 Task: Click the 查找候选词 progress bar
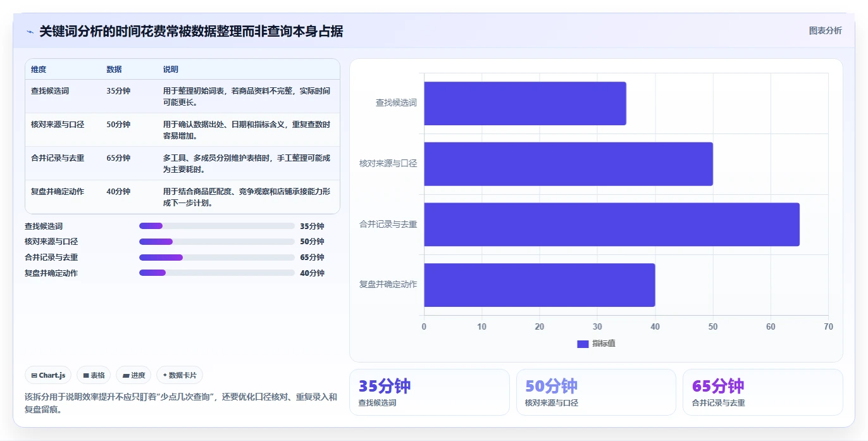click(x=217, y=226)
